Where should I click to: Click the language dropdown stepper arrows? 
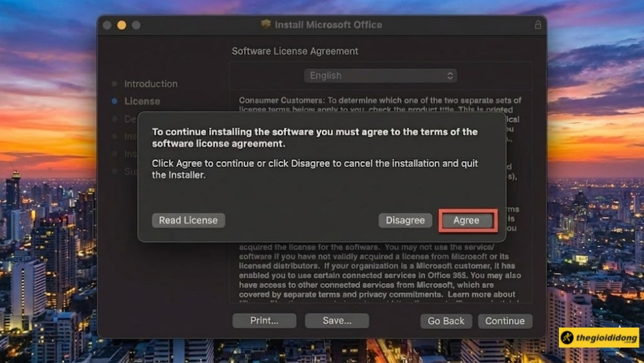450,75
